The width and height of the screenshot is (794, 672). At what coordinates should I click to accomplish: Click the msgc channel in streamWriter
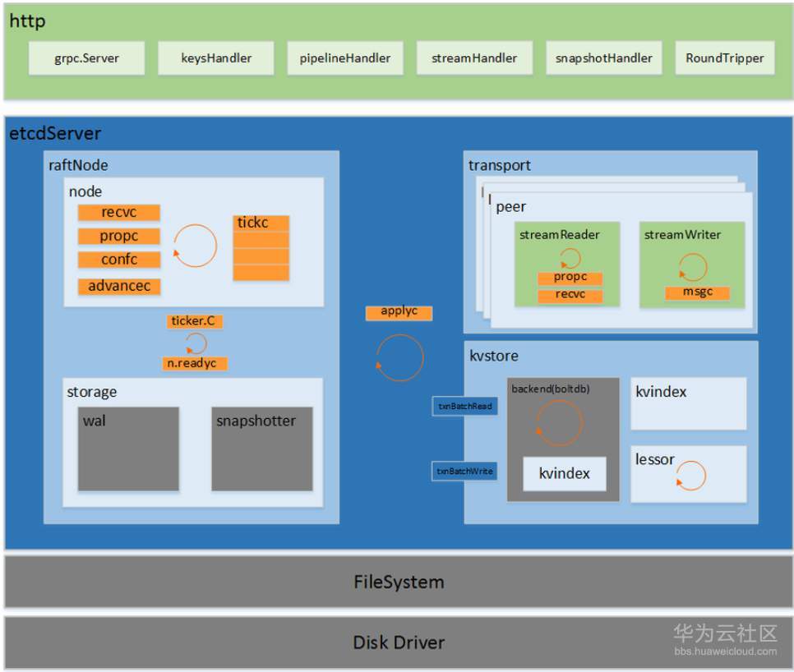coord(696,292)
